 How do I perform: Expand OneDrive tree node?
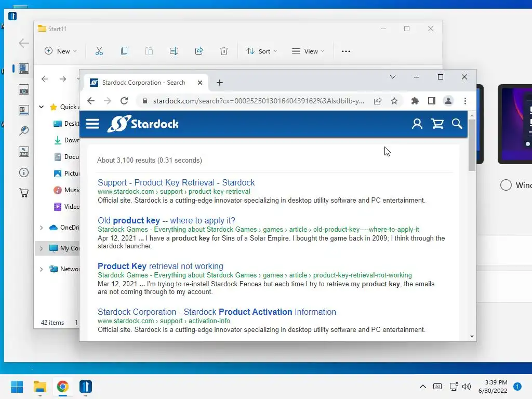click(42, 228)
